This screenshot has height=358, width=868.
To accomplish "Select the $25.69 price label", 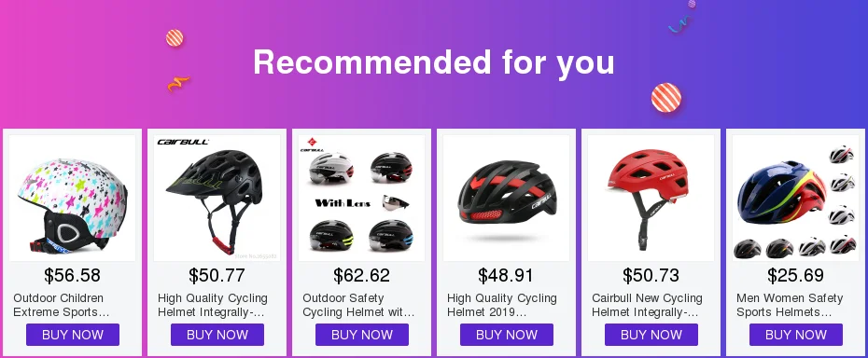I will [795, 275].
